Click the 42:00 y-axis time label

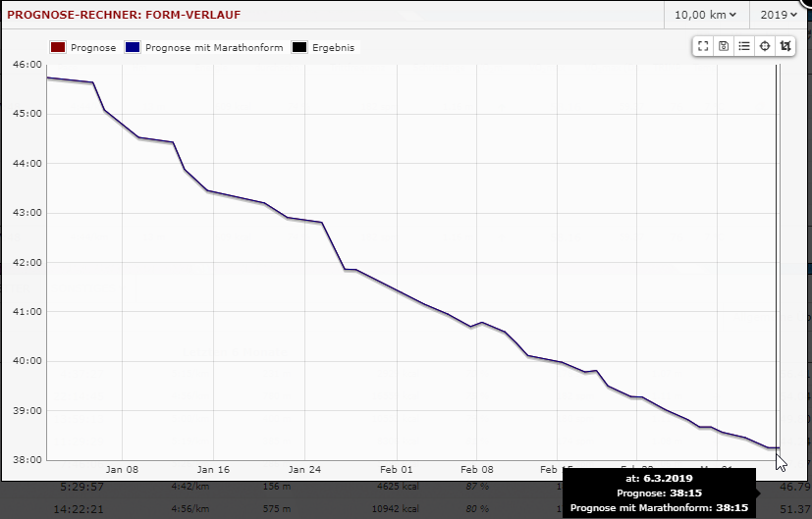[x=26, y=262]
